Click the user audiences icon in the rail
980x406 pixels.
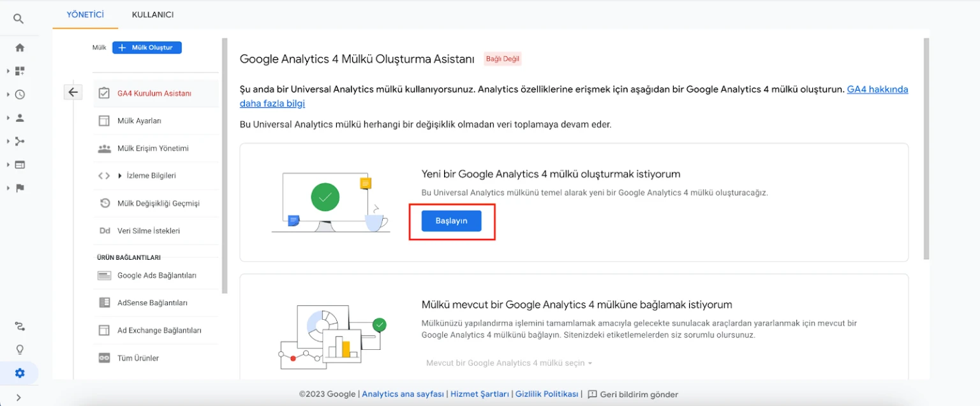coord(19,117)
